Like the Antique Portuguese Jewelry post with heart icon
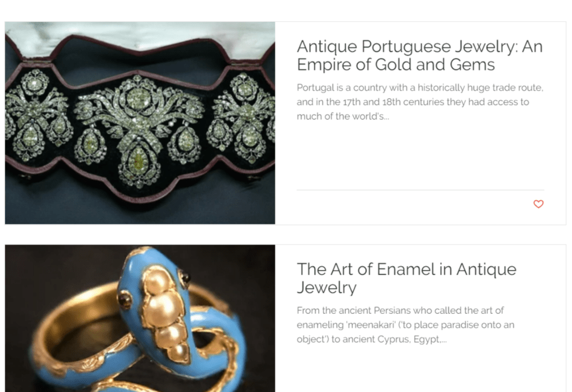The height and width of the screenshot is (392, 572). [538, 204]
